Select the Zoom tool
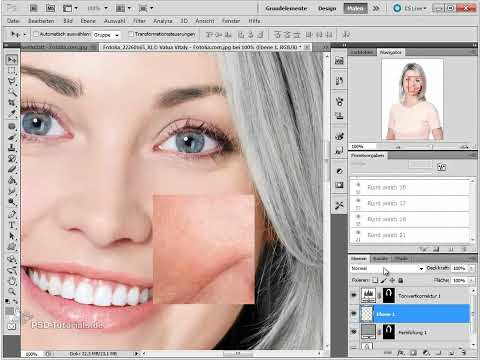This screenshot has width=480, height=360. [x=12, y=292]
